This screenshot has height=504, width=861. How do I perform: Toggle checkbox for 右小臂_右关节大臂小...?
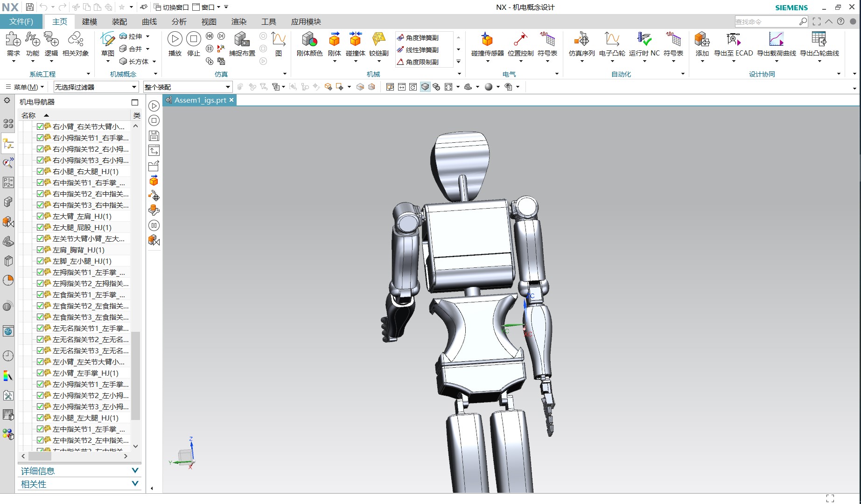[x=40, y=126]
